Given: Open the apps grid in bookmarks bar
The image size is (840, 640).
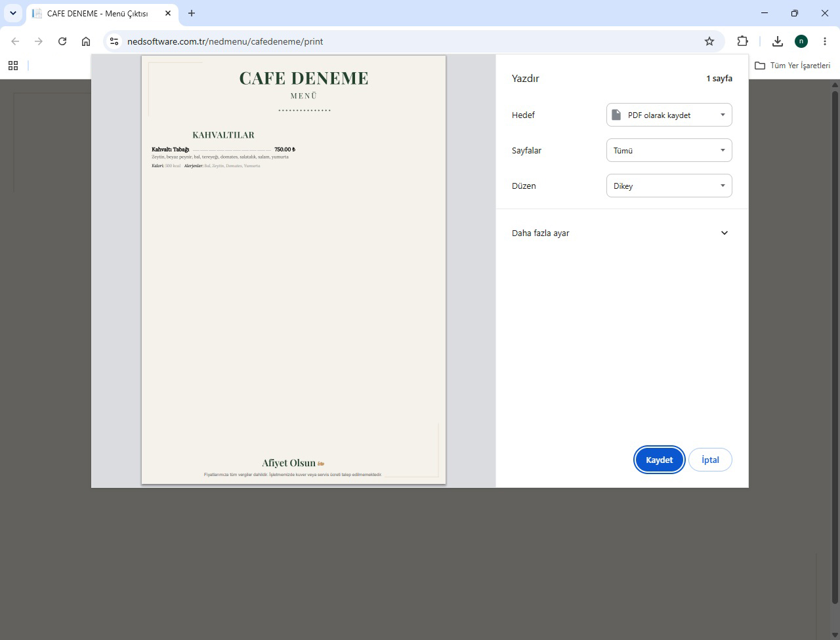Looking at the screenshot, I should (x=13, y=66).
